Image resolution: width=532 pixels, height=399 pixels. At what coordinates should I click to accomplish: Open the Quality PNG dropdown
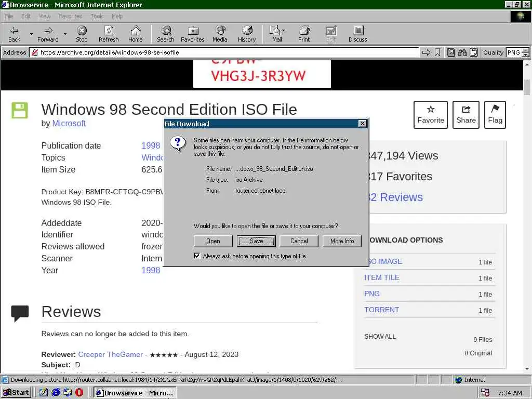click(x=526, y=52)
